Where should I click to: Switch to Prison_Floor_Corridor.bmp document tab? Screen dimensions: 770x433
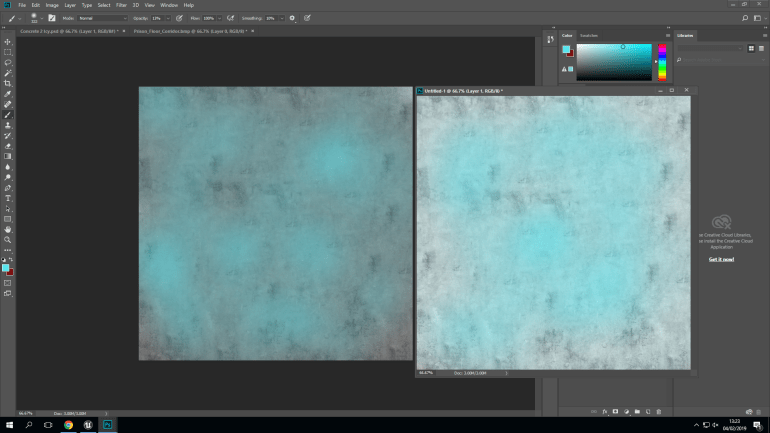coord(191,31)
